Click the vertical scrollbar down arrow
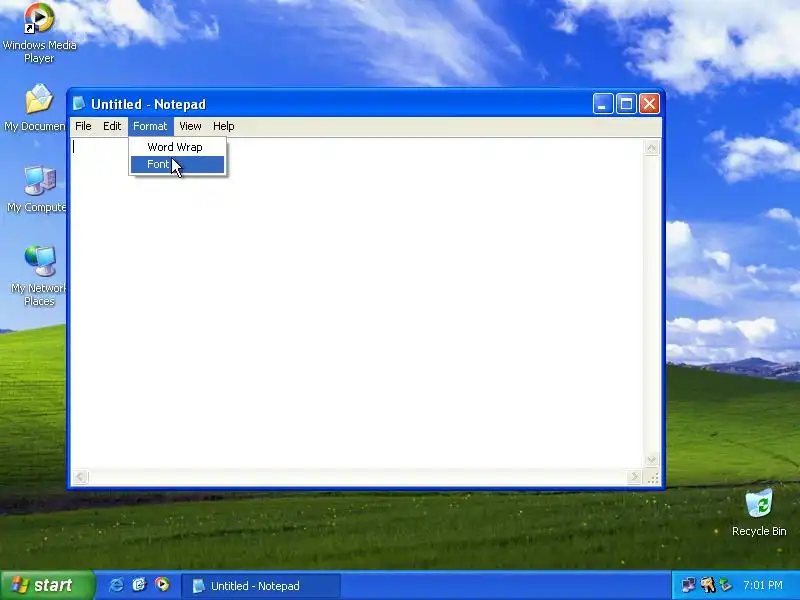The height and width of the screenshot is (600, 800). 652,460
